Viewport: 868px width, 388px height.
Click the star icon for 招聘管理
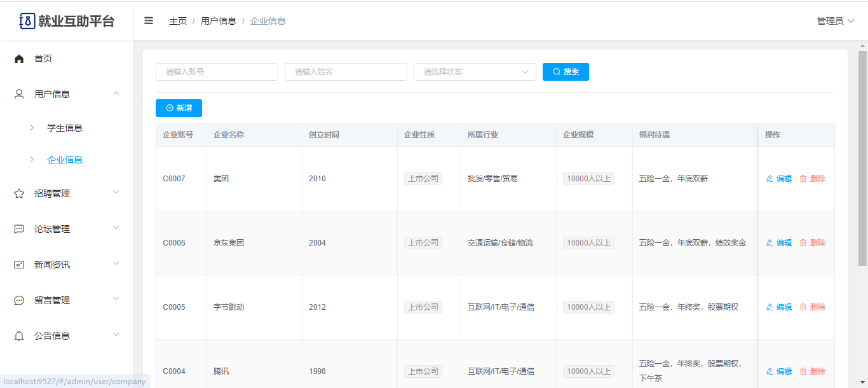(x=19, y=193)
